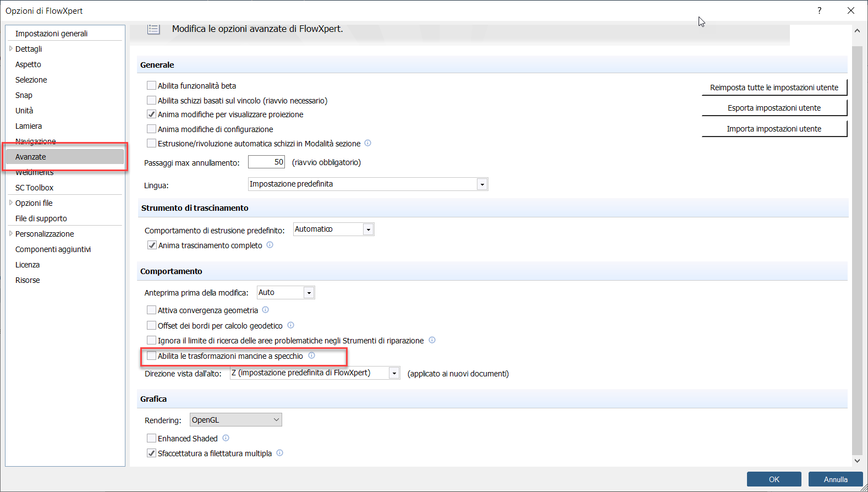Toggle Enhanced Shaded checkbox

pyautogui.click(x=151, y=438)
